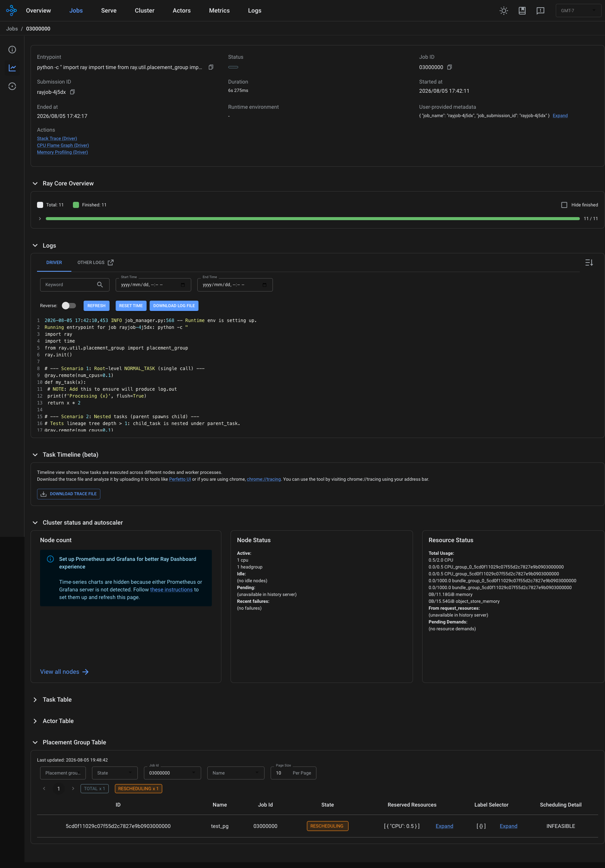605x868 pixels.
Task: Go to previous page of placement groups
Action: 44,788
